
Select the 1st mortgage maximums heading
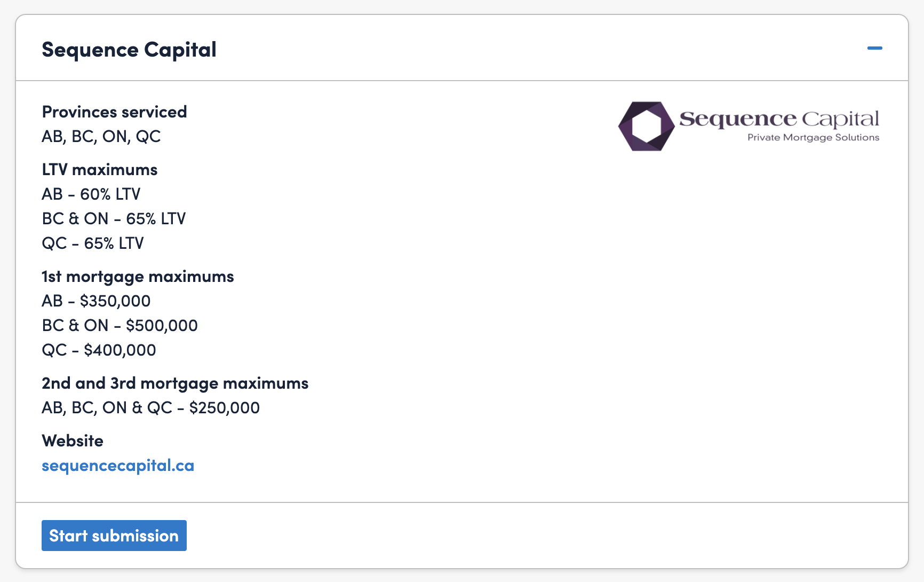(x=138, y=276)
